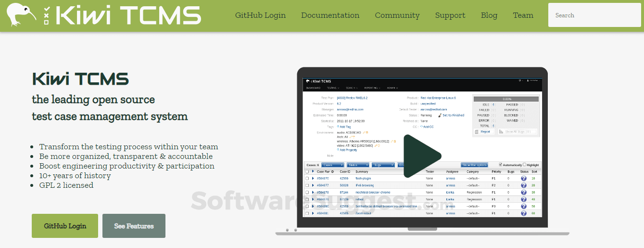Open the Documentation nav item
644x248 pixels.
click(330, 15)
